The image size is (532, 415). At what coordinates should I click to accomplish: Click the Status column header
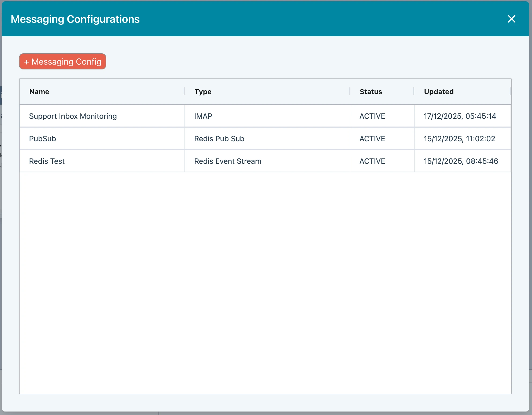click(x=371, y=92)
